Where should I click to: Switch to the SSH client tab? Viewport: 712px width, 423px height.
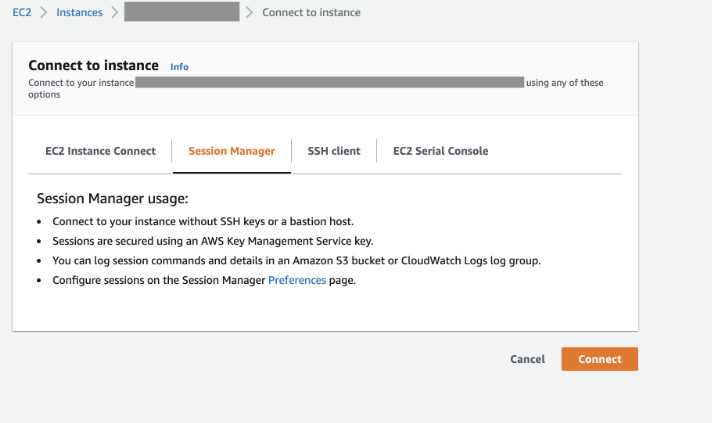point(334,151)
